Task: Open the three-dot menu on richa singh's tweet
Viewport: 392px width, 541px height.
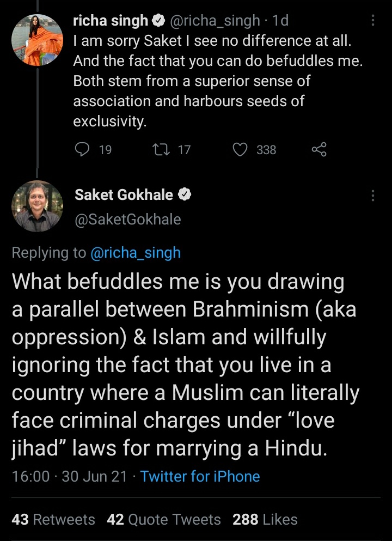Action: point(373,21)
